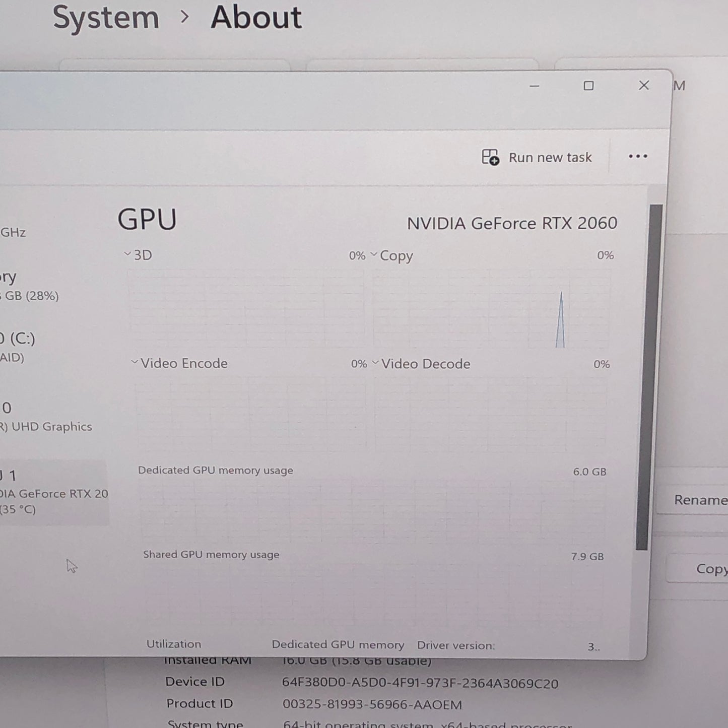Close the Task Manager window
The width and height of the screenshot is (728, 728).
(644, 86)
